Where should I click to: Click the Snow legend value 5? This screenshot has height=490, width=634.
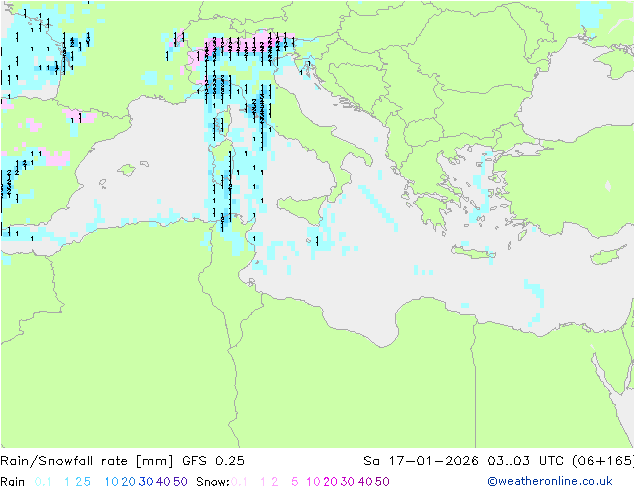295,482
